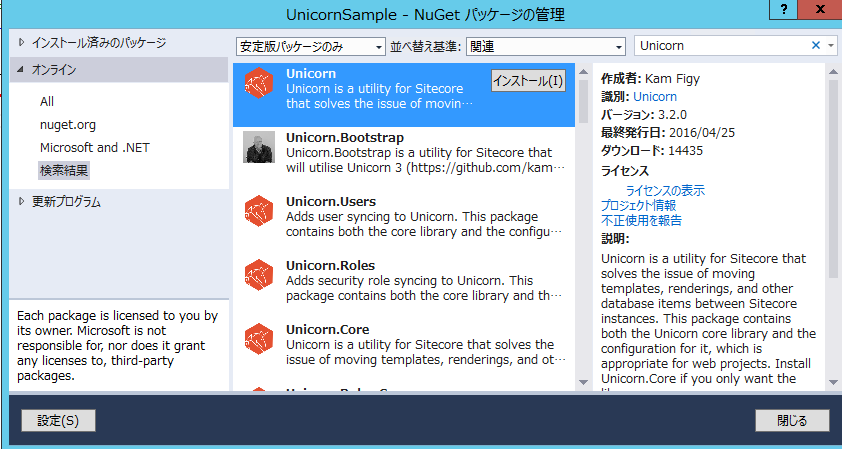The width and height of the screenshot is (842, 449).
Task: Select the Unicorn.Bootstrap package row title
Action: coord(345,137)
